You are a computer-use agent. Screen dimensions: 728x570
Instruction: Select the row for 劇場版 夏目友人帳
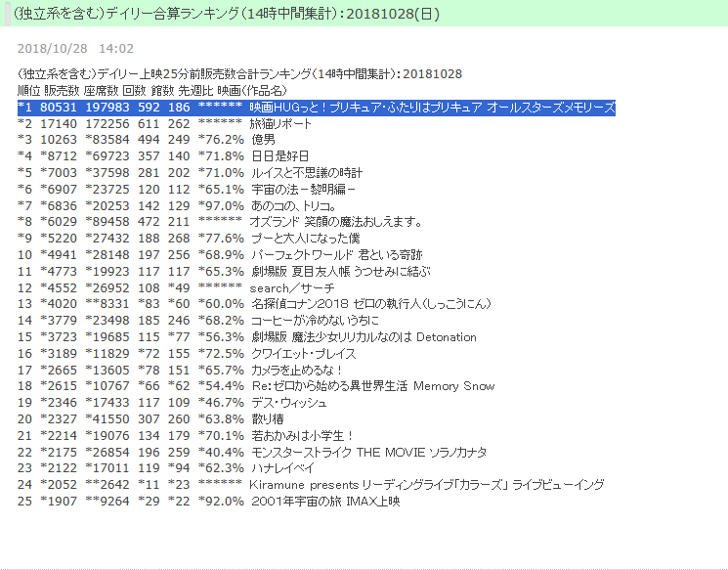(x=224, y=271)
